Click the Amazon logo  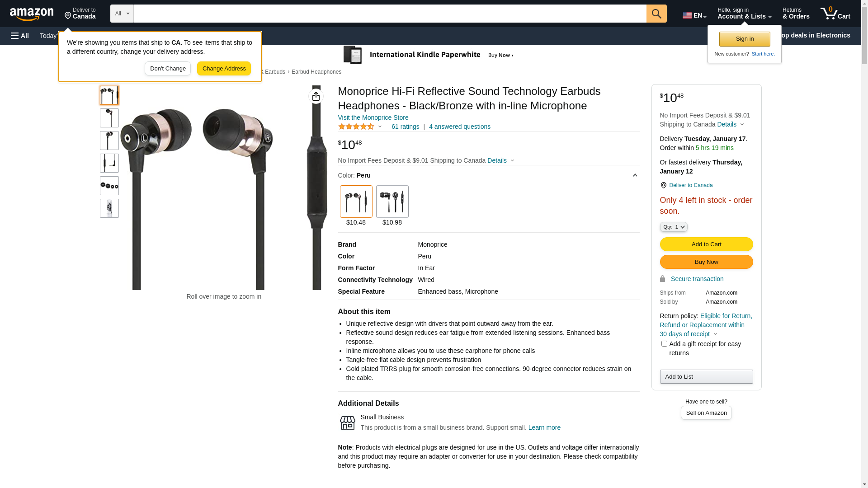[32, 14]
